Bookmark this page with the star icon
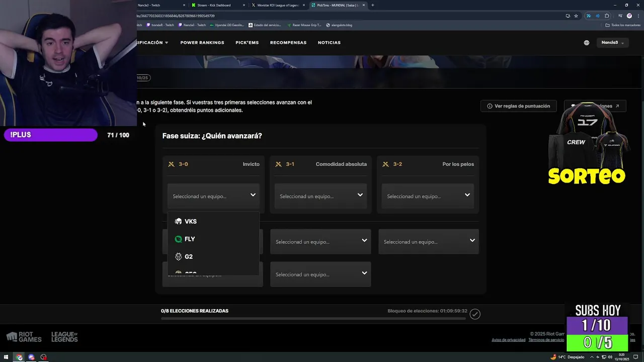Image resolution: width=644 pixels, height=362 pixels. [x=576, y=16]
